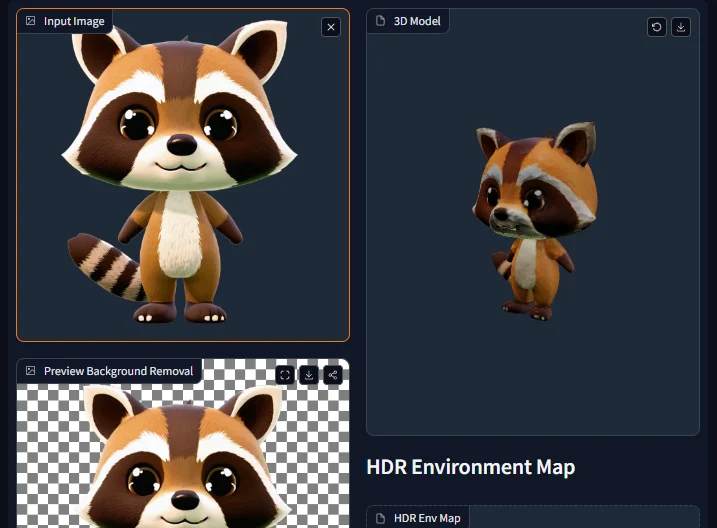Screen dimensions: 717x528
Task: Download the generated 3D model
Action: [681, 27]
